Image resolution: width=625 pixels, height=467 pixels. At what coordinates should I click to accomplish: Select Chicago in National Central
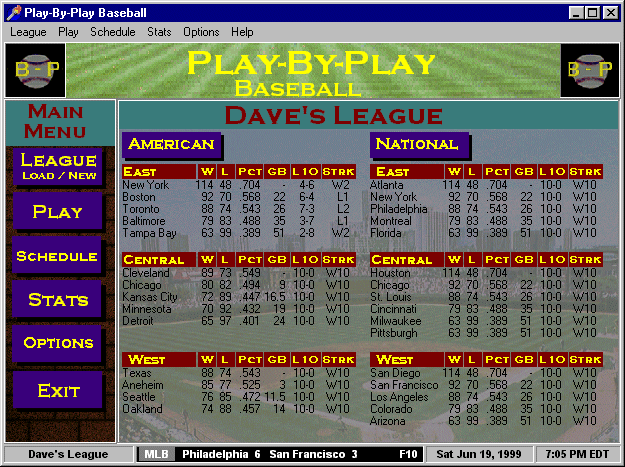[x=389, y=285]
